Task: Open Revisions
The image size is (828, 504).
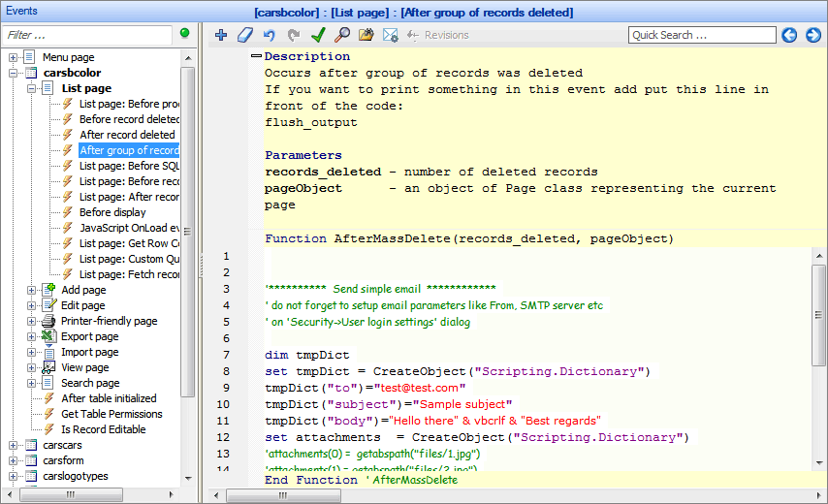Action: 438,35
